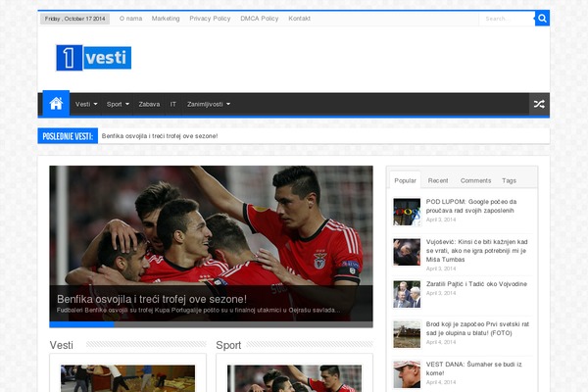Open the shipwreck Brod article thumbnail

(x=407, y=334)
